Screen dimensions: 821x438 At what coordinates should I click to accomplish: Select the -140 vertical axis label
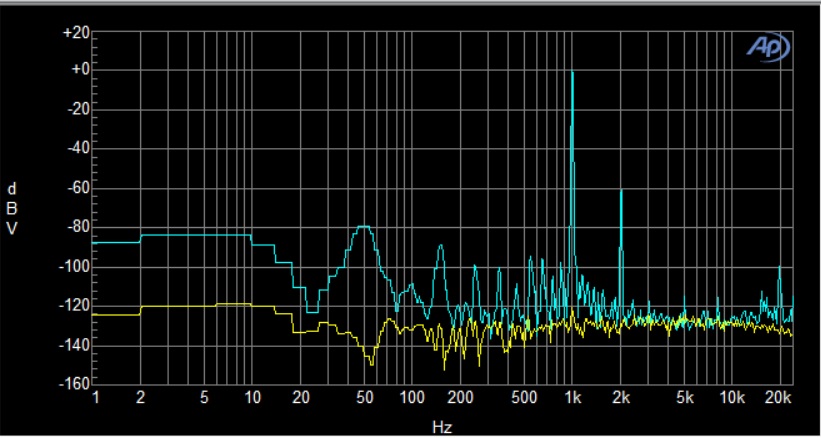point(74,345)
